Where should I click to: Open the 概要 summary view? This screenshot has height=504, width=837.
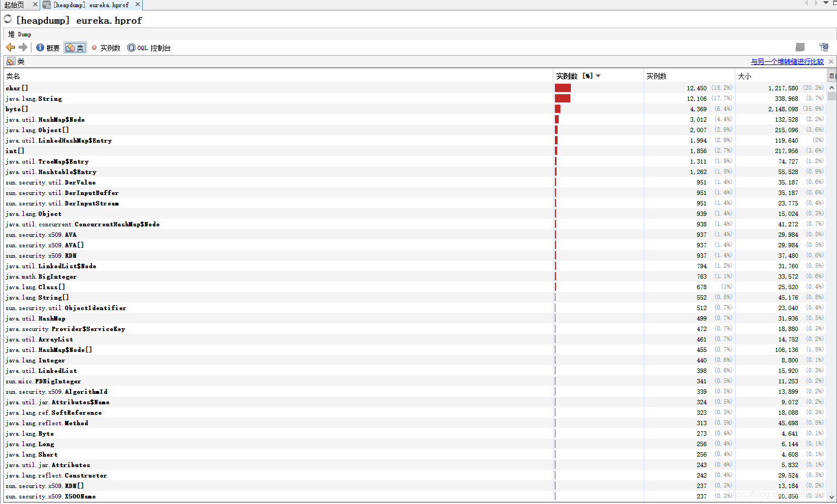point(48,48)
